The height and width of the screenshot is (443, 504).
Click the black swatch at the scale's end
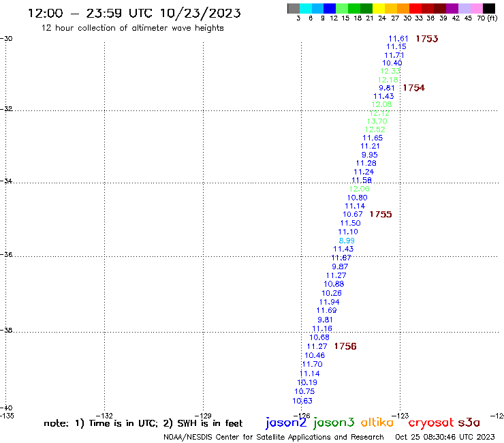(489, 8)
